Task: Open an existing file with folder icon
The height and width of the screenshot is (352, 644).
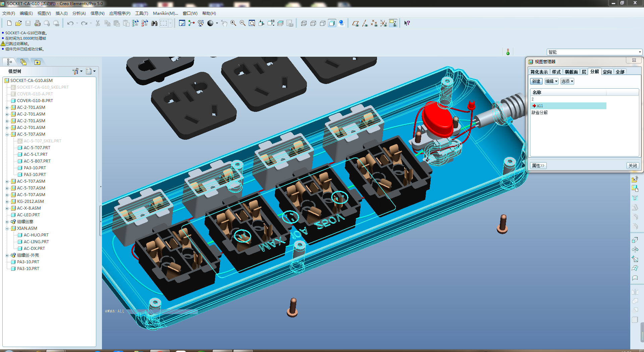Action: click(18, 23)
